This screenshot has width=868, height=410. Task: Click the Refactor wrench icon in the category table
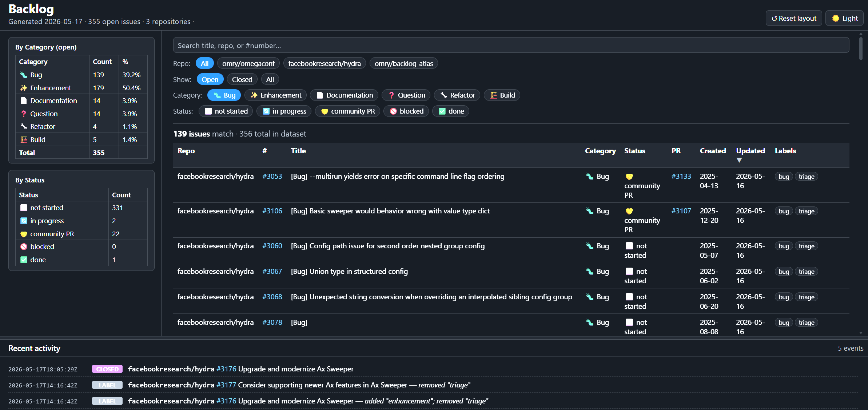coord(24,127)
